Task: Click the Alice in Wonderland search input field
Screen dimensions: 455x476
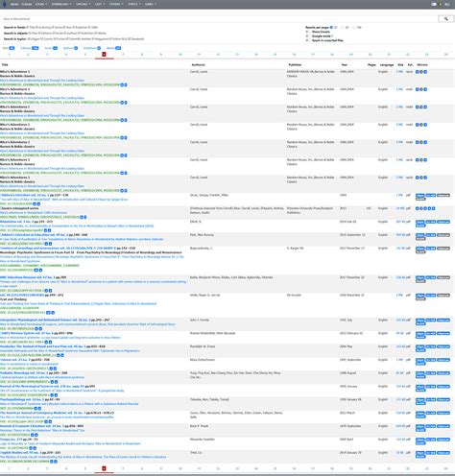Action: (x=219, y=19)
